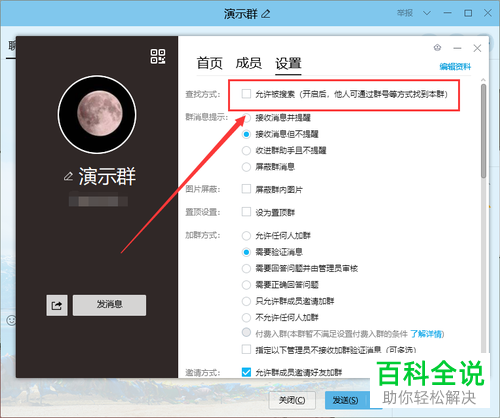Switch to the 成员 tab
Screen dimensions: 500x418
click(x=249, y=63)
